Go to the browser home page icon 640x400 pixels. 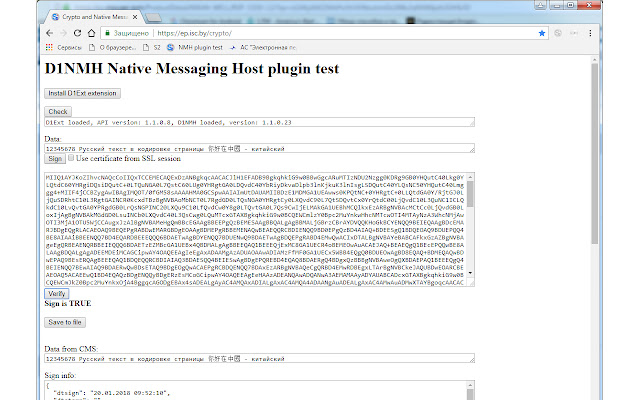(91, 33)
